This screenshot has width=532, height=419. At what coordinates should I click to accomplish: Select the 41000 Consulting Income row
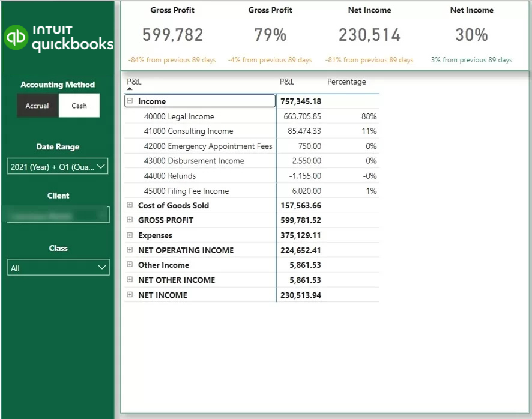click(189, 131)
